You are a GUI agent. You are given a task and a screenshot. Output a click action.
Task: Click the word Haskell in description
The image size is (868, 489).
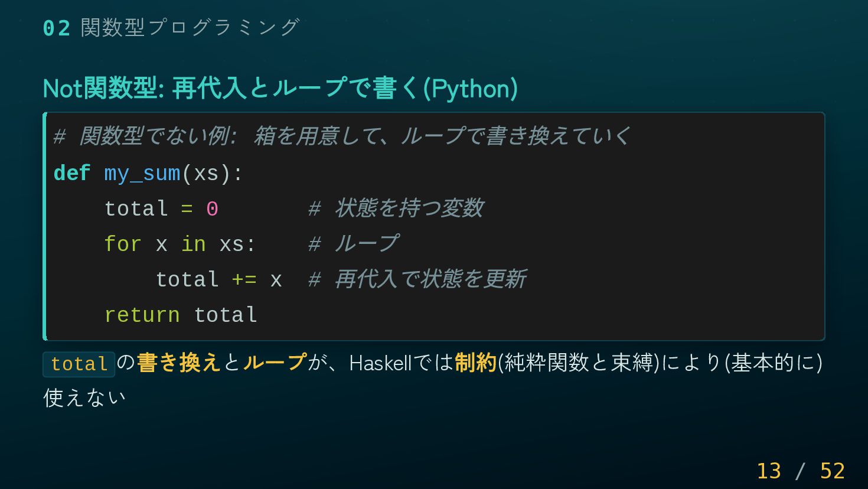coord(380,363)
